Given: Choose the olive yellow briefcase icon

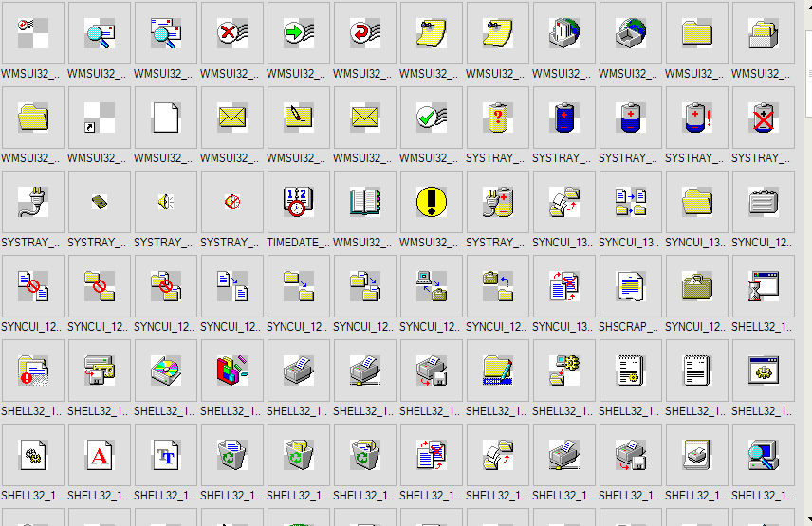Looking at the screenshot, I should click(697, 286).
